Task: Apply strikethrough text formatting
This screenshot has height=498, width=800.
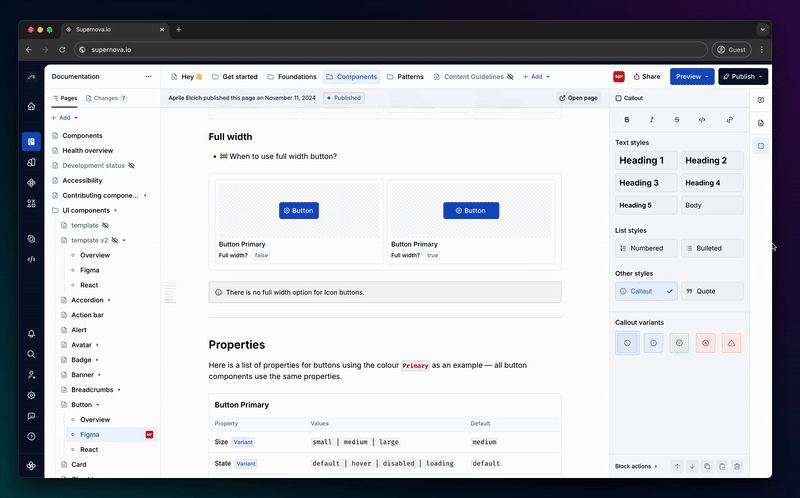Action: [x=677, y=119]
